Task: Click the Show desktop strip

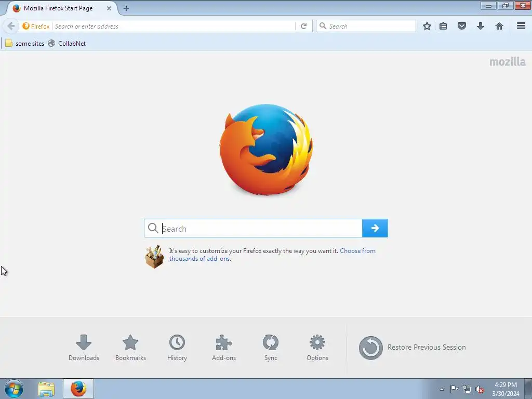Action: coord(528,389)
